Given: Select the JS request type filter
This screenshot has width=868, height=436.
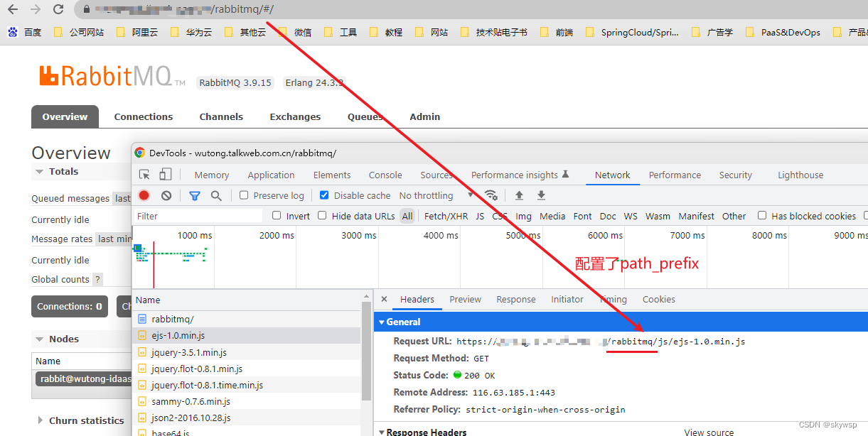Looking at the screenshot, I should [x=479, y=215].
